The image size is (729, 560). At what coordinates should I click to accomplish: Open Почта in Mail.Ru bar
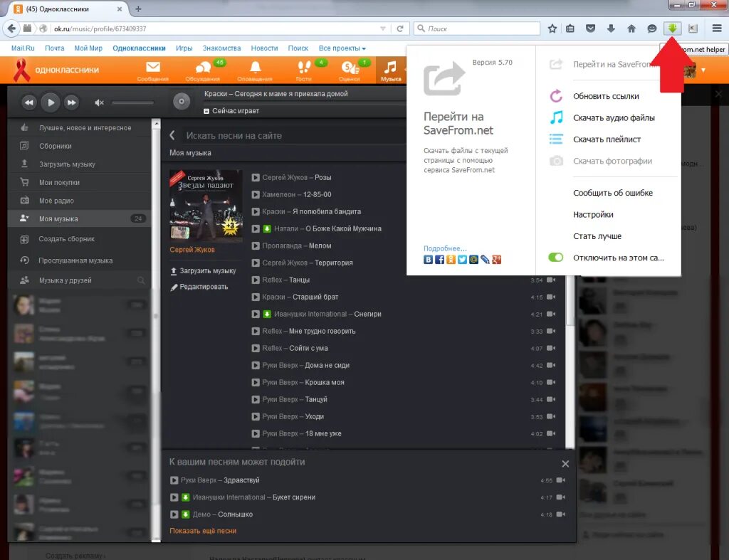point(54,48)
